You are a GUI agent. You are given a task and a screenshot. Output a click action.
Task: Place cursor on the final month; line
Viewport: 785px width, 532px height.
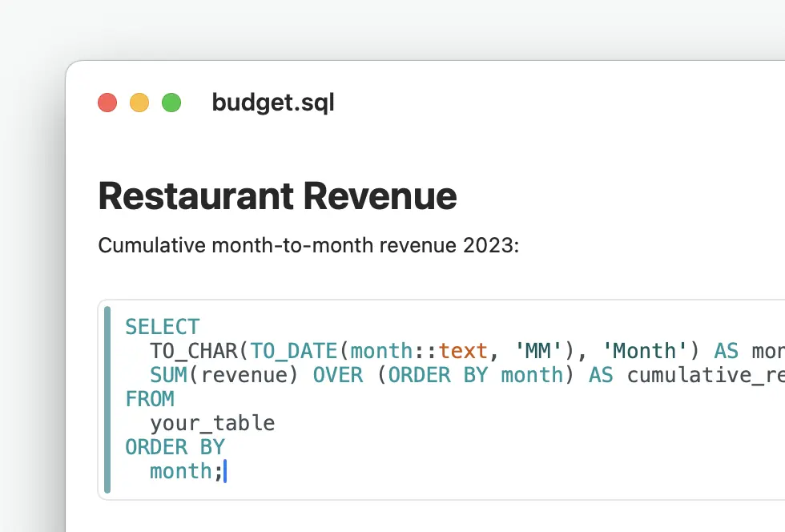pos(186,471)
